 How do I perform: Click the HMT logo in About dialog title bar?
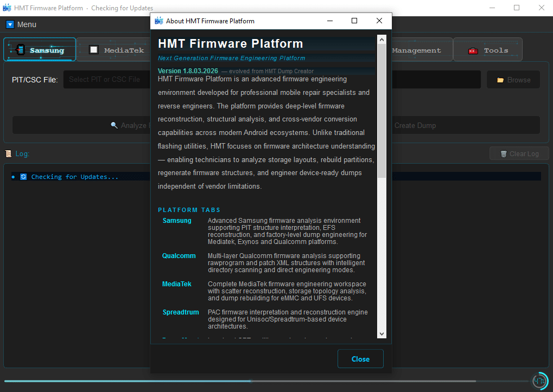pos(159,21)
